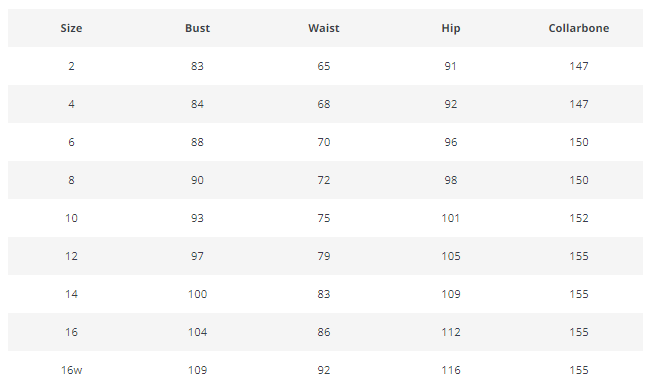Select the size 6 row label

[x=71, y=142]
